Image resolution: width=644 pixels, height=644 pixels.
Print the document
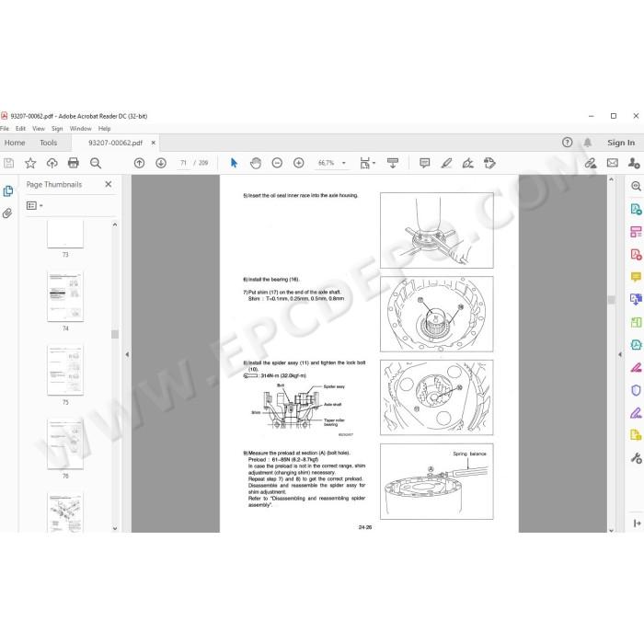tap(74, 163)
